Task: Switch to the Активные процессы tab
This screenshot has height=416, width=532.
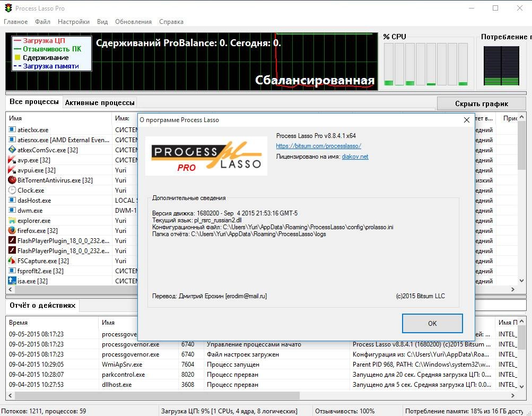Action: point(100,102)
